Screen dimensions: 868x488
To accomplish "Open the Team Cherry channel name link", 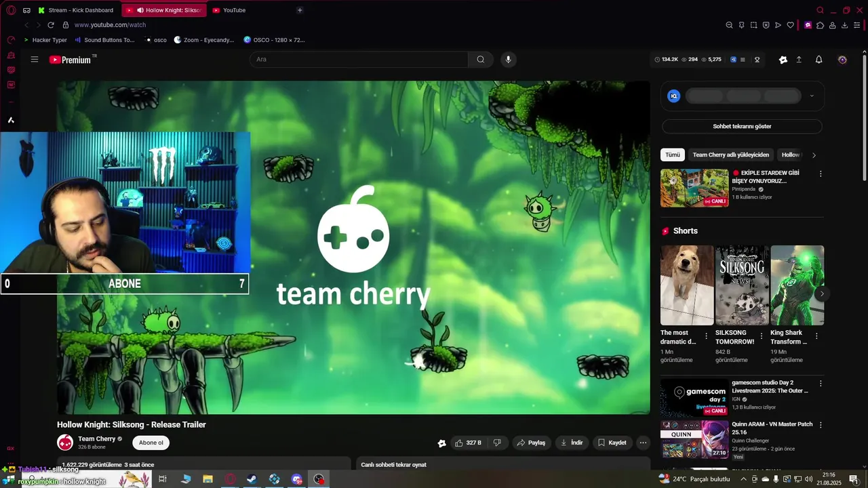I will pos(96,439).
